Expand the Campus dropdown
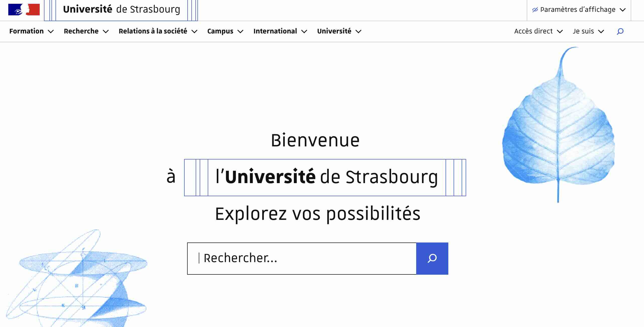The height and width of the screenshot is (327, 644). (220, 31)
